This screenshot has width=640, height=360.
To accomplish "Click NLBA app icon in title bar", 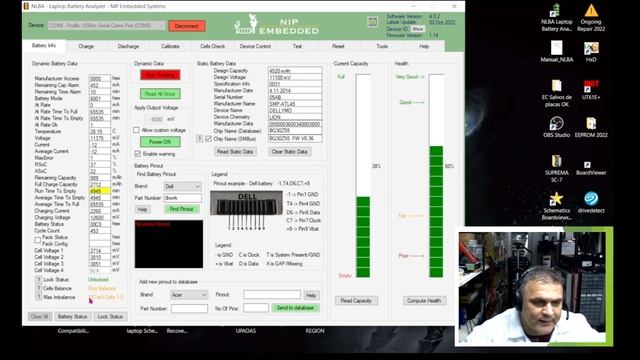I will pyautogui.click(x=26, y=6).
